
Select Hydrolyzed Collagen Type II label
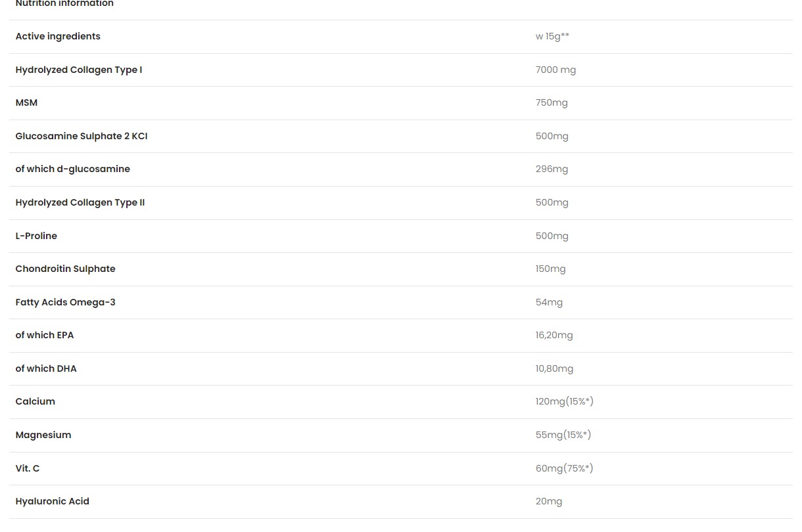coord(80,202)
